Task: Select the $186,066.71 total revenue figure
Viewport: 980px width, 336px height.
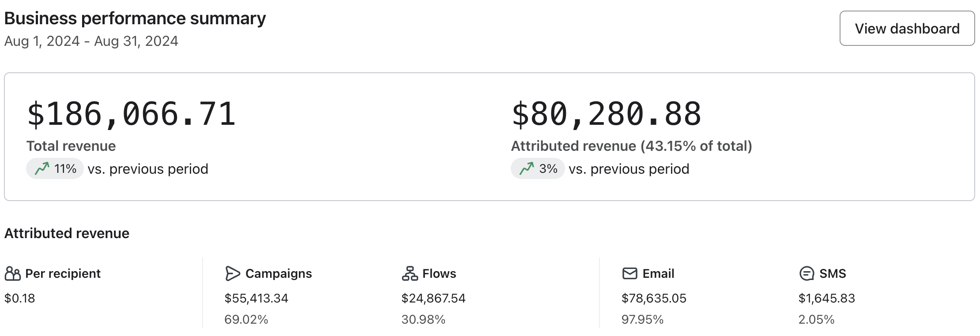Action: [x=131, y=114]
